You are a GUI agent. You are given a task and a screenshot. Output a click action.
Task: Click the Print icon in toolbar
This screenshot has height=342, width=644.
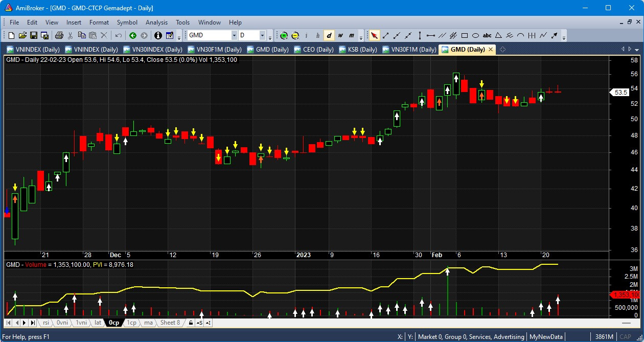click(59, 35)
